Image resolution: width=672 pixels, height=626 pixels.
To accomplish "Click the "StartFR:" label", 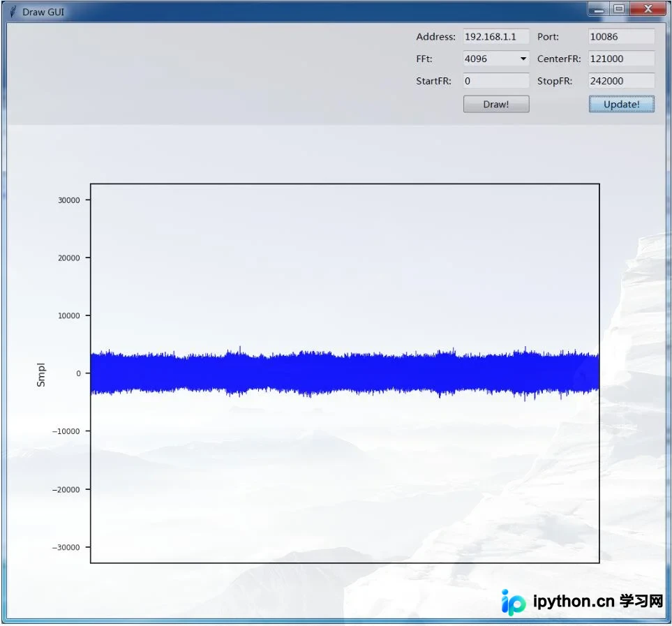I will [433, 82].
